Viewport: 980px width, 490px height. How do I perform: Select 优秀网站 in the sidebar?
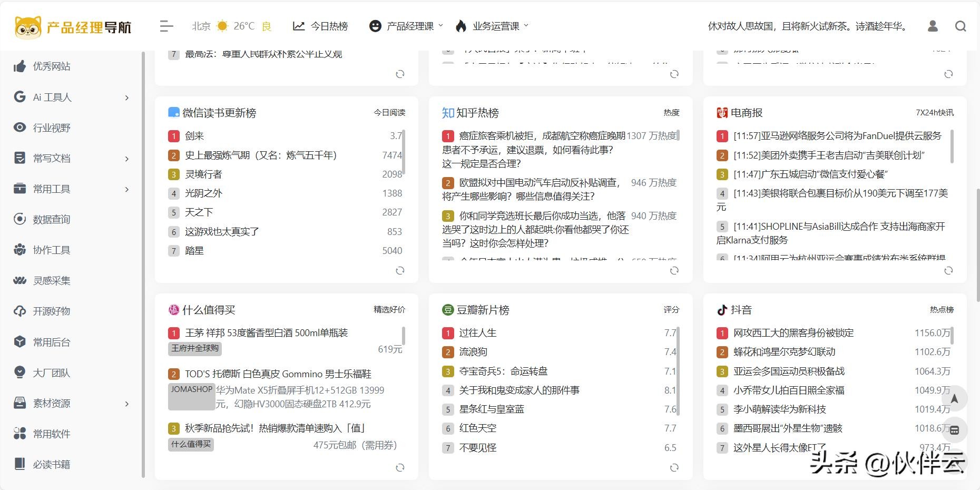(51, 66)
